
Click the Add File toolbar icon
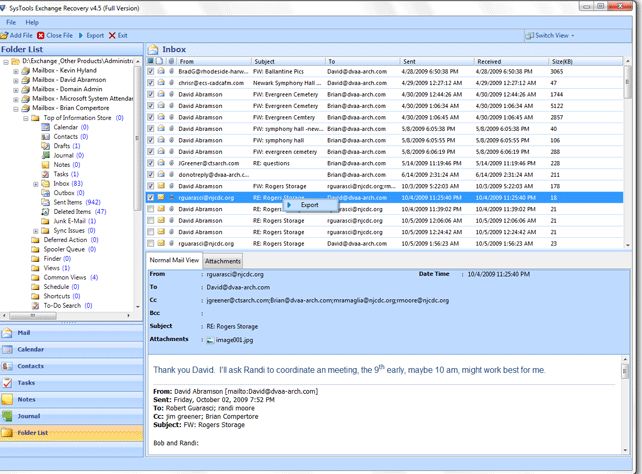point(5,36)
